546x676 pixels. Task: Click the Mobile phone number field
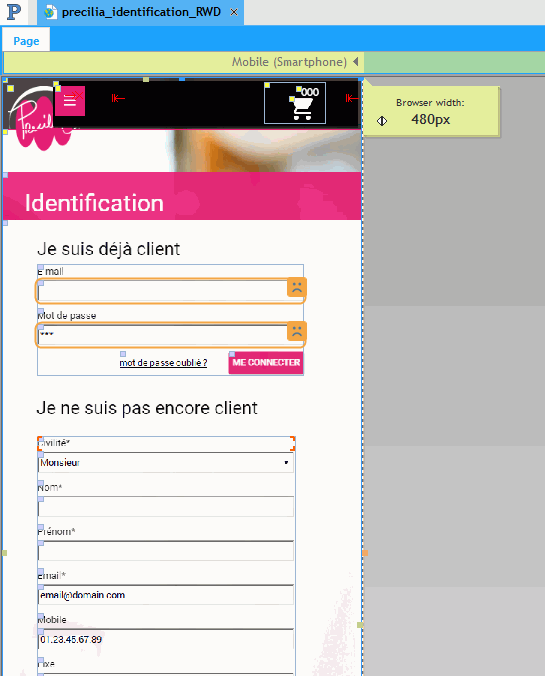click(166, 639)
